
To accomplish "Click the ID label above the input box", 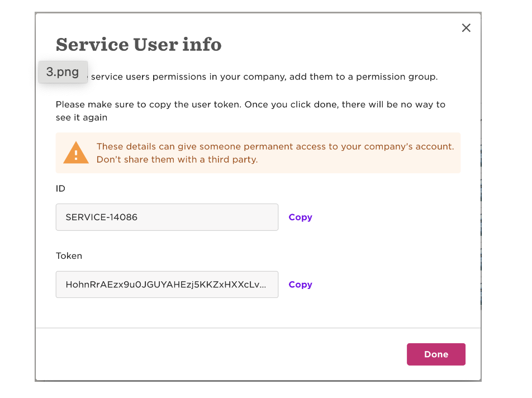I will pos(60,188).
